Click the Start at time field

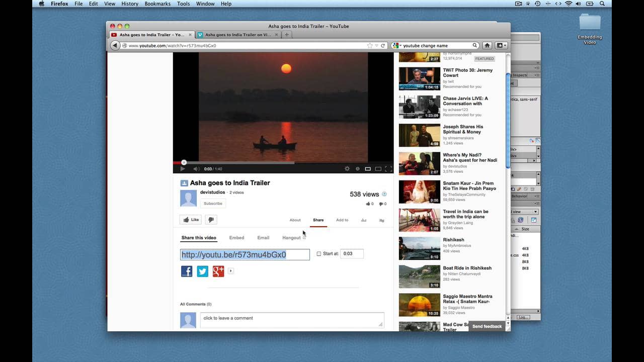[x=352, y=254]
